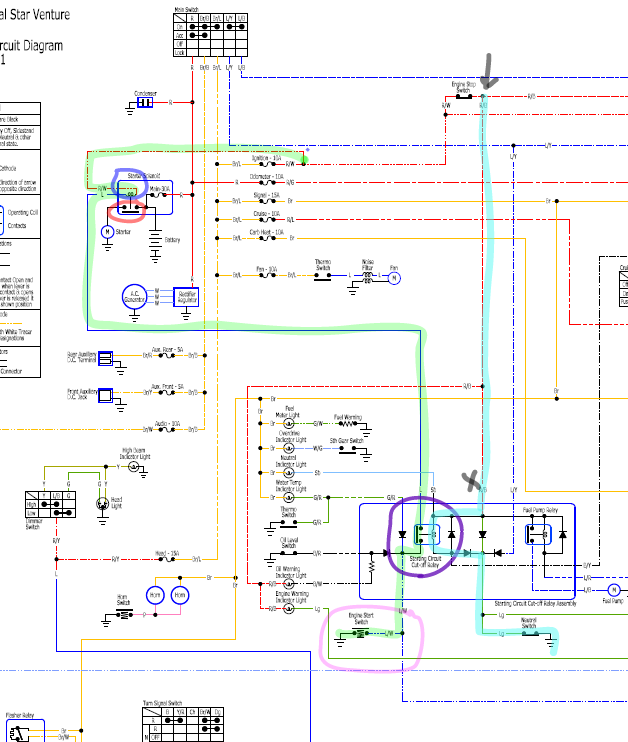Click the Engine Stop Switch contact symbol
628x742 pixels.
[x=463, y=97]
